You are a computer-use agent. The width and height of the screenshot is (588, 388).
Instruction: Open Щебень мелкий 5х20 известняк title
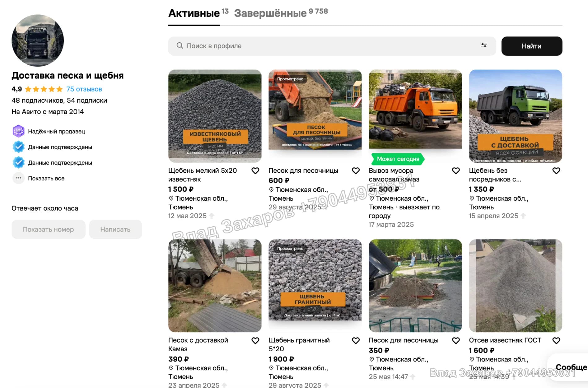[x=202, y=175]
